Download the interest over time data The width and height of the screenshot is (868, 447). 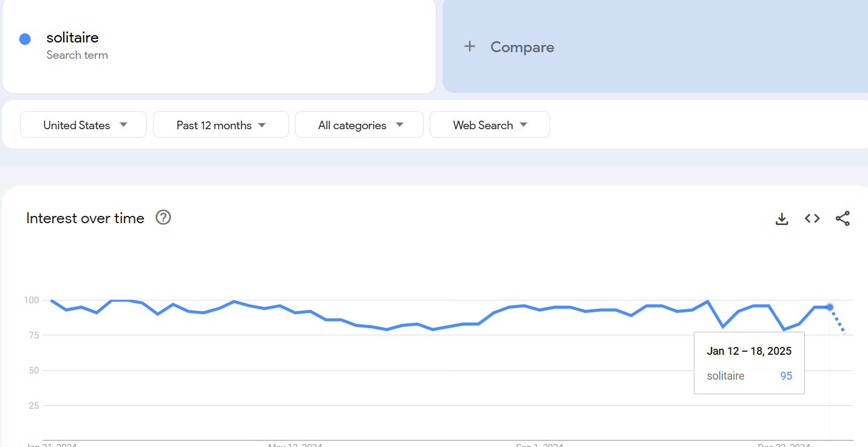782,218
